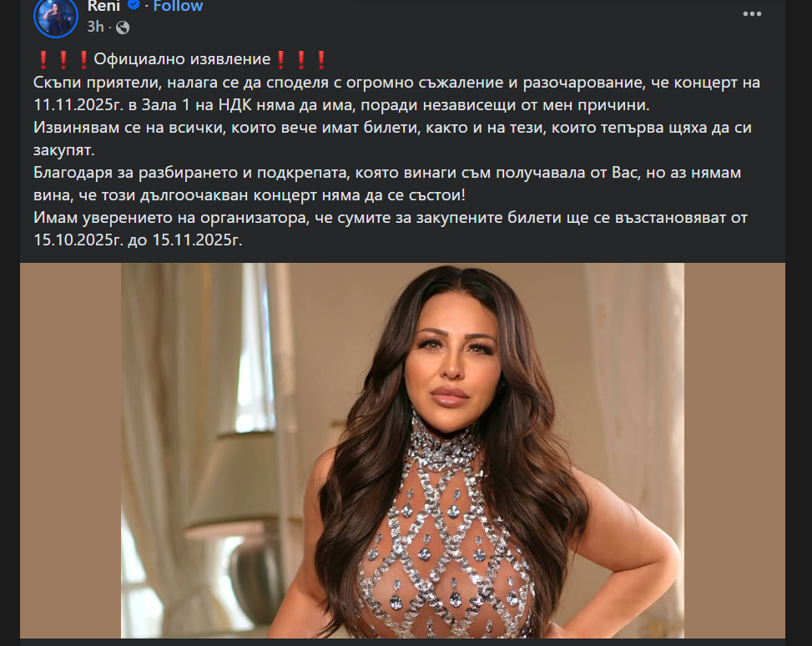Open Reni's circular profile picture
The image size is (812, 646).
coord(55,16)
